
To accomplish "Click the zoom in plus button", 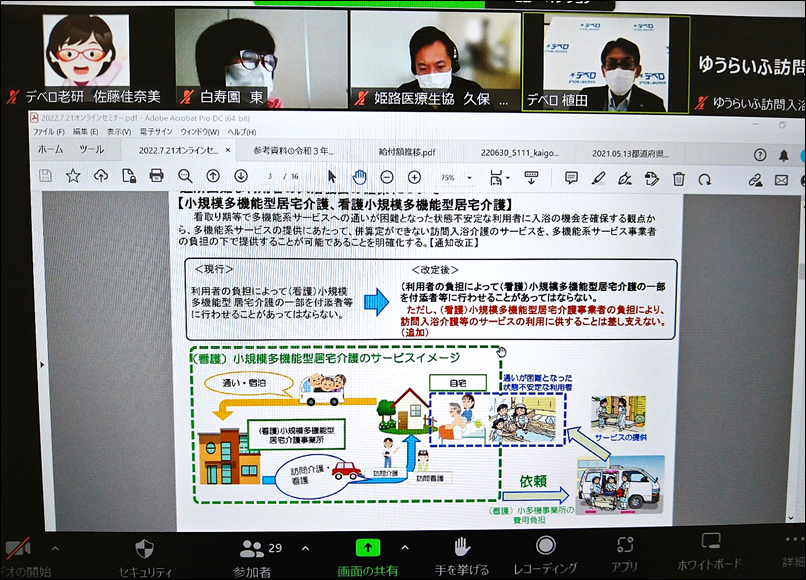I will click(414, 177).
